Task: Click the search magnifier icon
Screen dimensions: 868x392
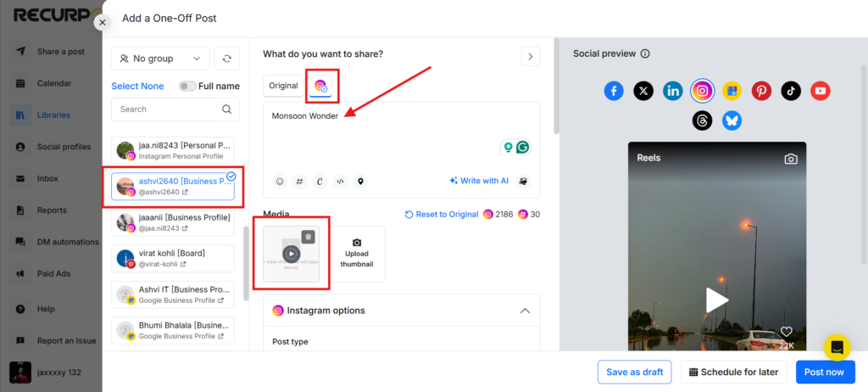Action: pyautogui.click(x=227, y=109)
